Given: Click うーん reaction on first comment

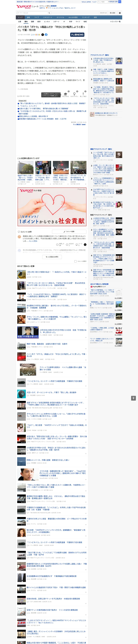Looking at the screenshot, I should click(x=79, y=245).
